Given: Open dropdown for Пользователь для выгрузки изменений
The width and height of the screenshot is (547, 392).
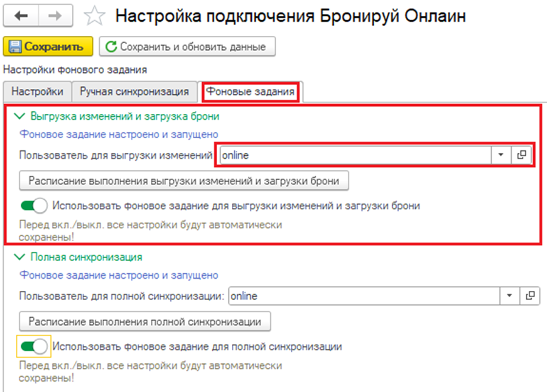Looking at the screenshot, I should pyautogui.click(x=501, y=155).
